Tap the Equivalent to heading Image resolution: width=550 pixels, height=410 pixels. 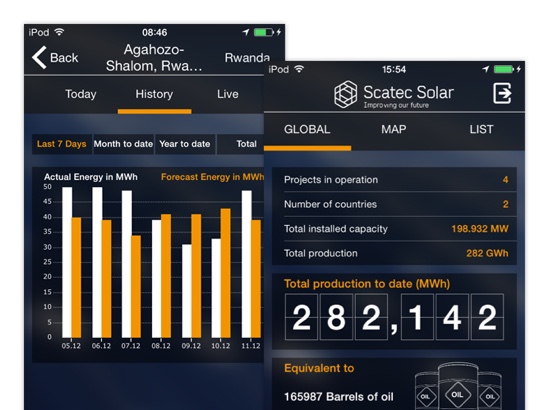(319, 368)
